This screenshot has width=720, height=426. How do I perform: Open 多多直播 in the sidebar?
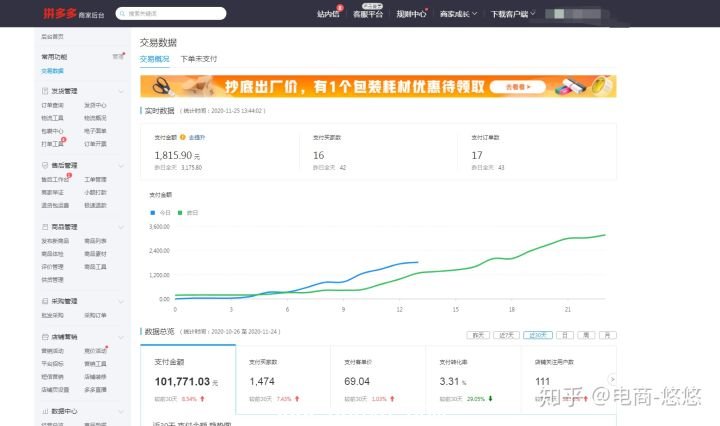coord(95,389)
